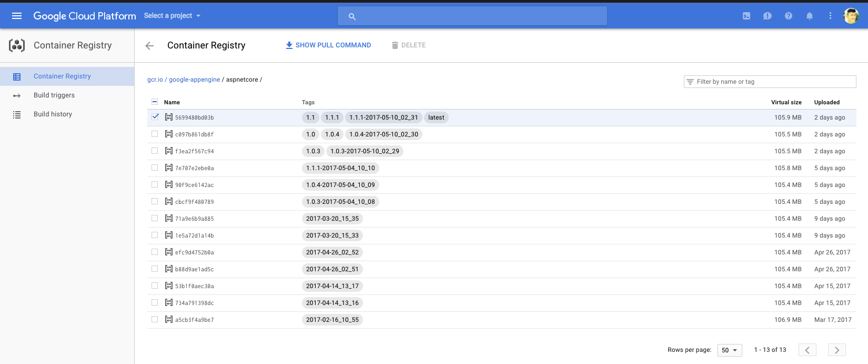This screenshot has height=364, width=868.
Task: Click the back arrow beside Container Registry
Action: (x=149, y=46)
